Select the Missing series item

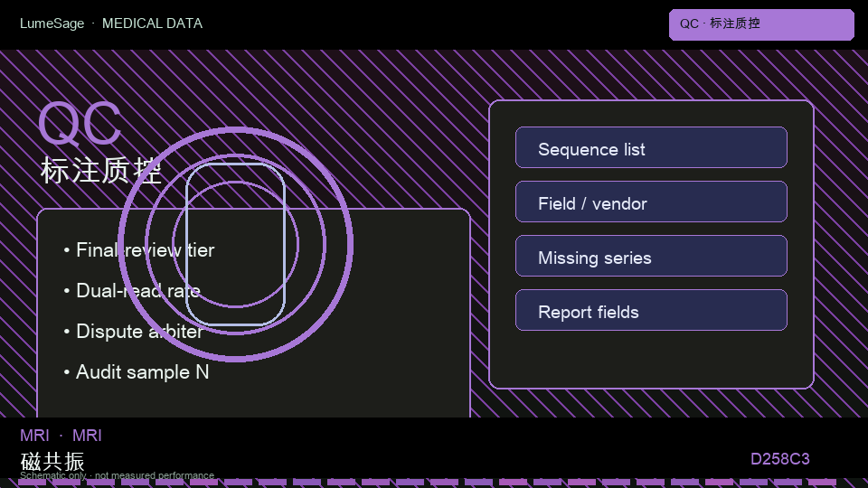coord(651,256)
